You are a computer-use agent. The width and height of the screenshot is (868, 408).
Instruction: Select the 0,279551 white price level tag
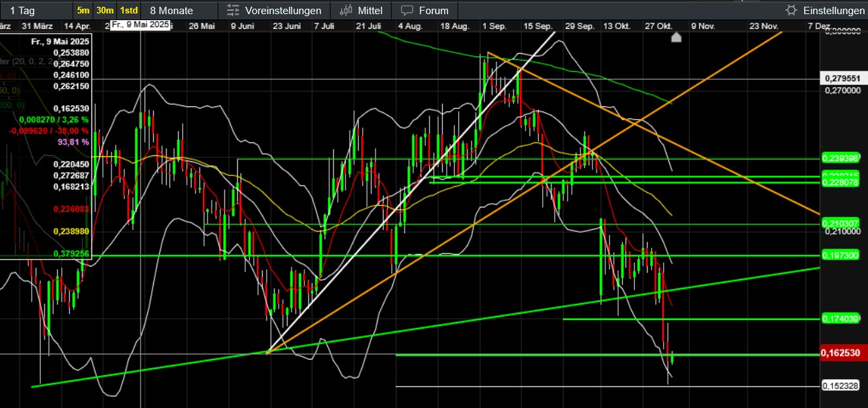click(x=841, y=79)
